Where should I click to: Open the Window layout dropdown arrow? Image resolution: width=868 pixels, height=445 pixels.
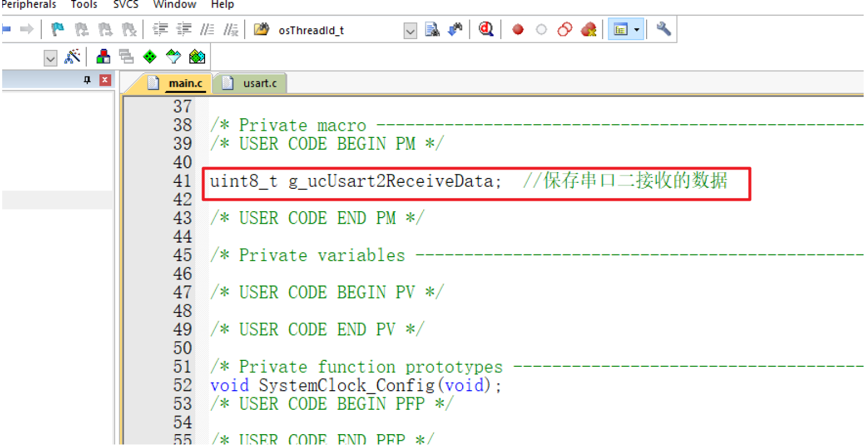tap(637, 29)
